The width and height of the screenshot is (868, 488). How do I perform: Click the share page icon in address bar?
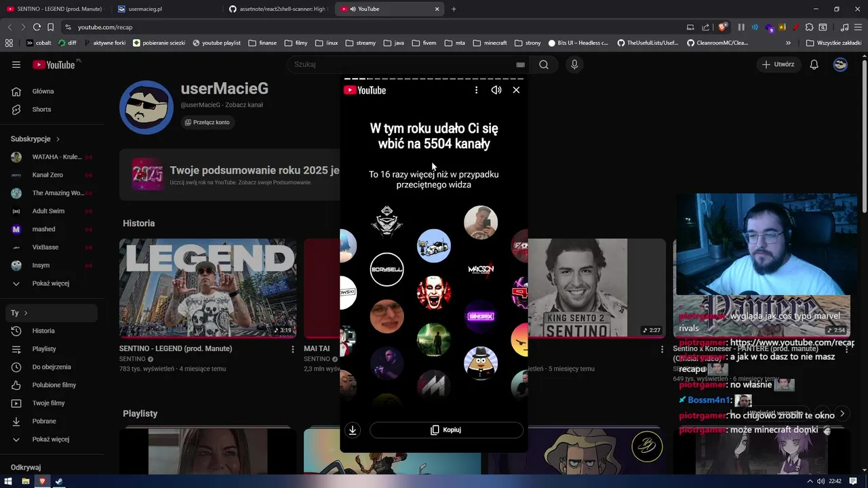[x=705, y=27]
